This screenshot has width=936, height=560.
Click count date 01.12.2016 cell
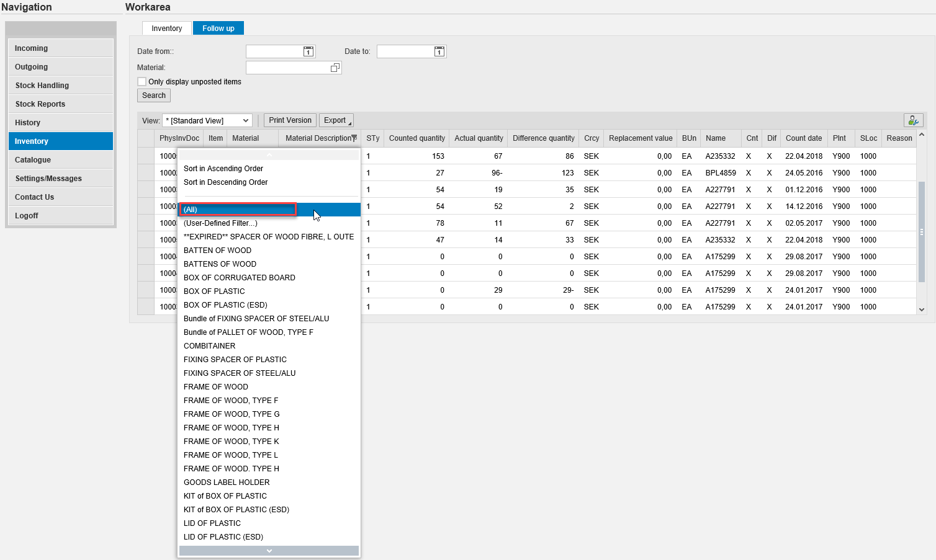(804, 190)
